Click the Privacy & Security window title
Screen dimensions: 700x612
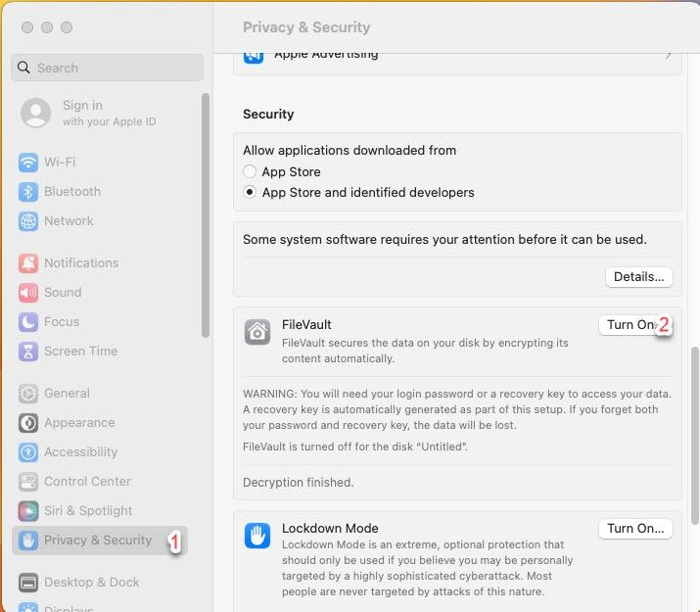(x=306, y=27)
